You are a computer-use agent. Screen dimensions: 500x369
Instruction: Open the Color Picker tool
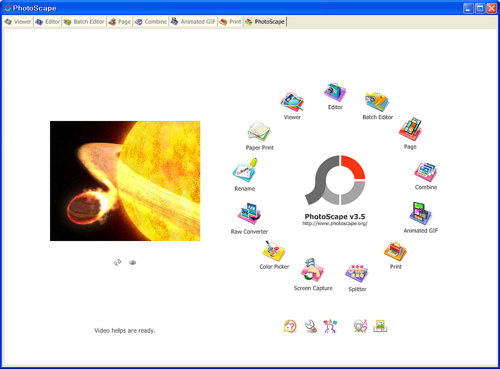pyautogui.click(x=274, y=251)
